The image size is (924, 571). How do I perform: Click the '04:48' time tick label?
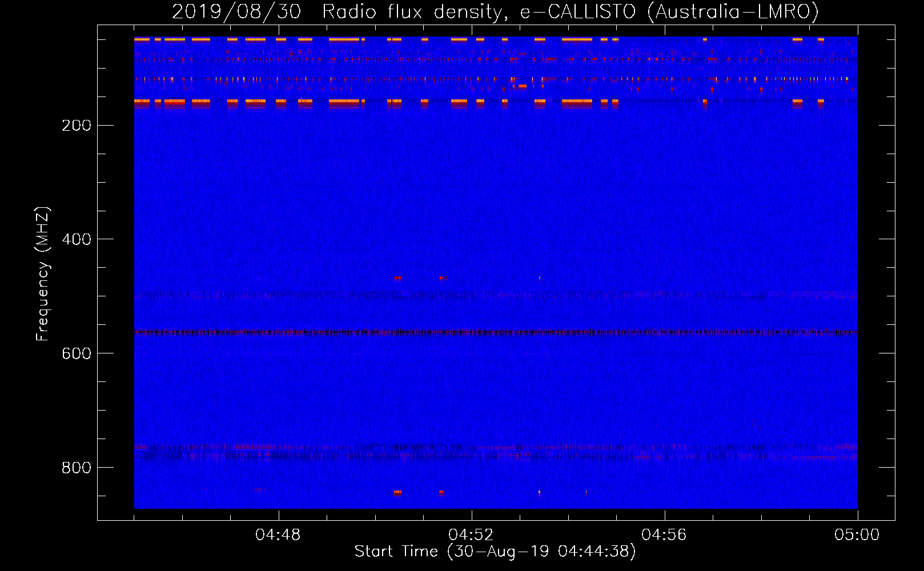(x=278, y=535)
